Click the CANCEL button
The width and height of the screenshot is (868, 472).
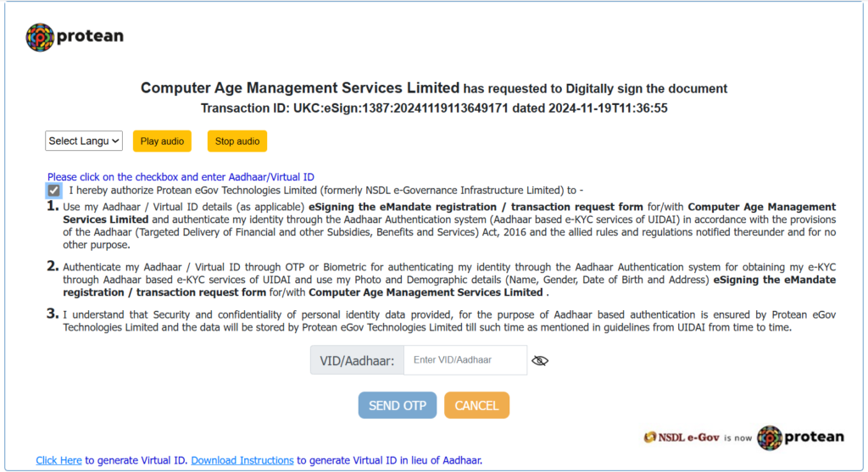click(x=476, y=406)
